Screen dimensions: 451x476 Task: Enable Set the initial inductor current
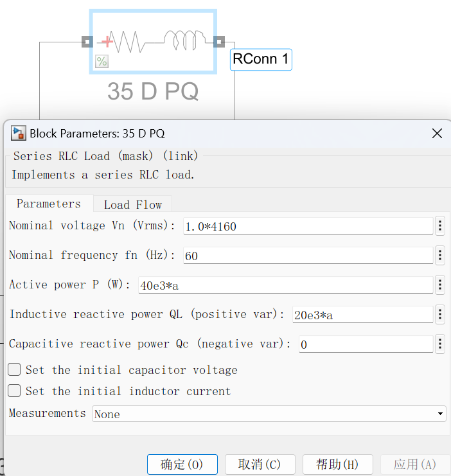coord(14,391)
